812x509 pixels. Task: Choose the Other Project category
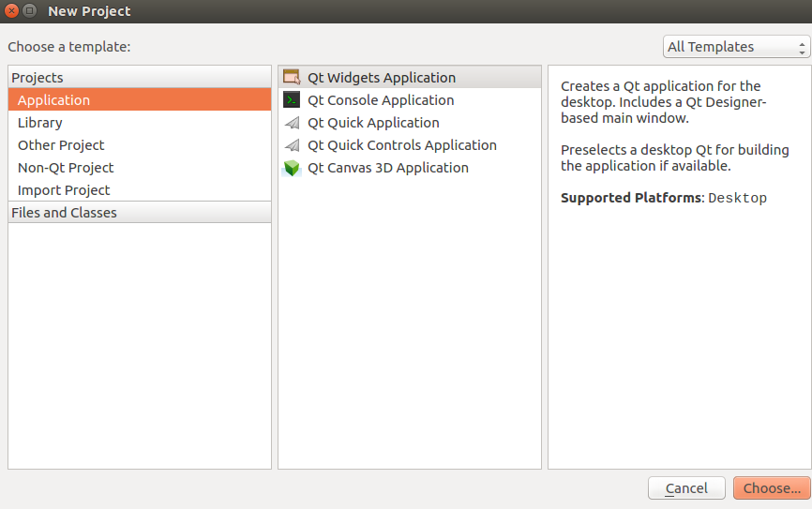pos(61,145)
